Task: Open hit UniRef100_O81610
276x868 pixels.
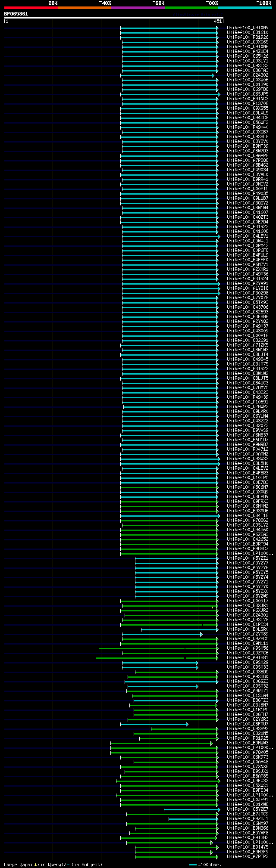Action: pos(248,33)
